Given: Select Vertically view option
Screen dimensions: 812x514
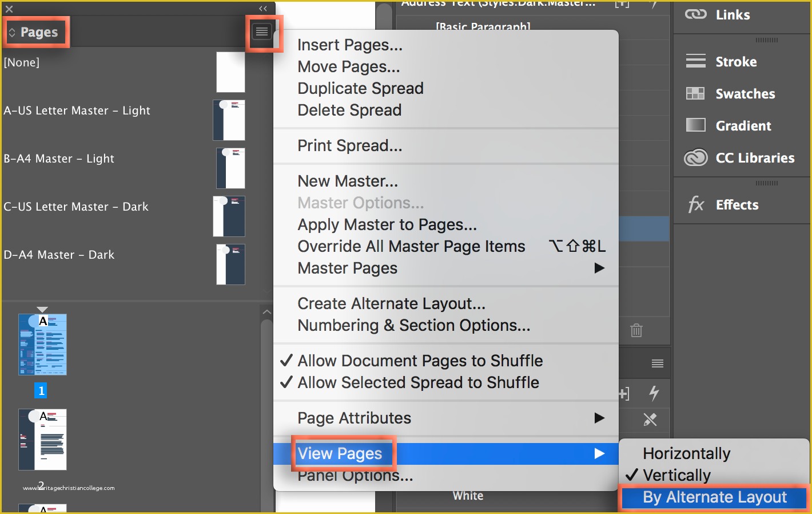Looking at the screenshot, I should tap(676, 475).
